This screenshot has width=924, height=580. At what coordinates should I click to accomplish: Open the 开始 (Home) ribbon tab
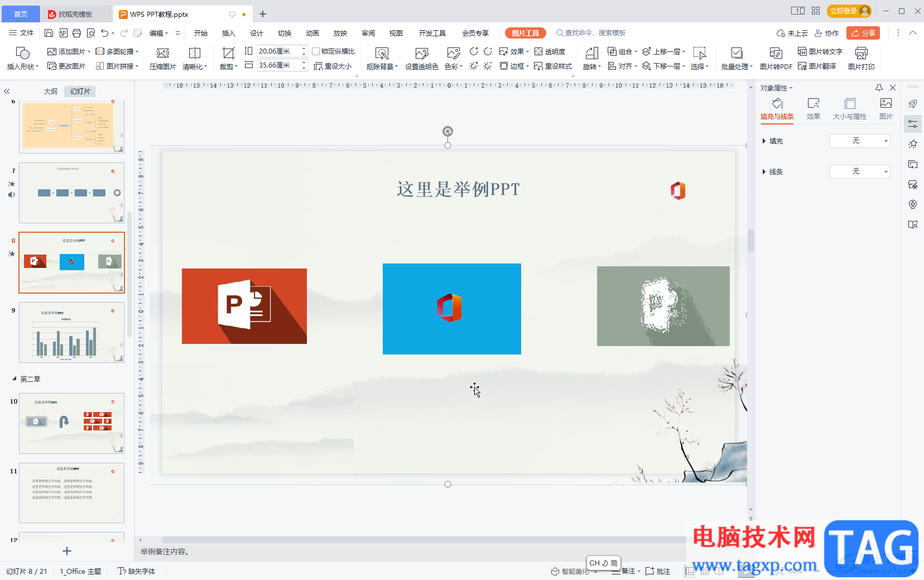201,33
